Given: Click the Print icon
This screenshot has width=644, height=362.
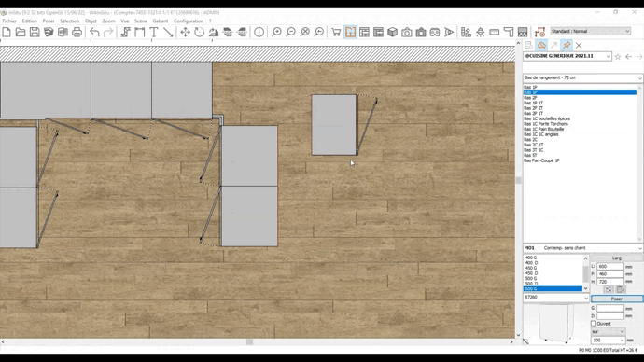Looking at the screenshot, I should tap(77, 32).
